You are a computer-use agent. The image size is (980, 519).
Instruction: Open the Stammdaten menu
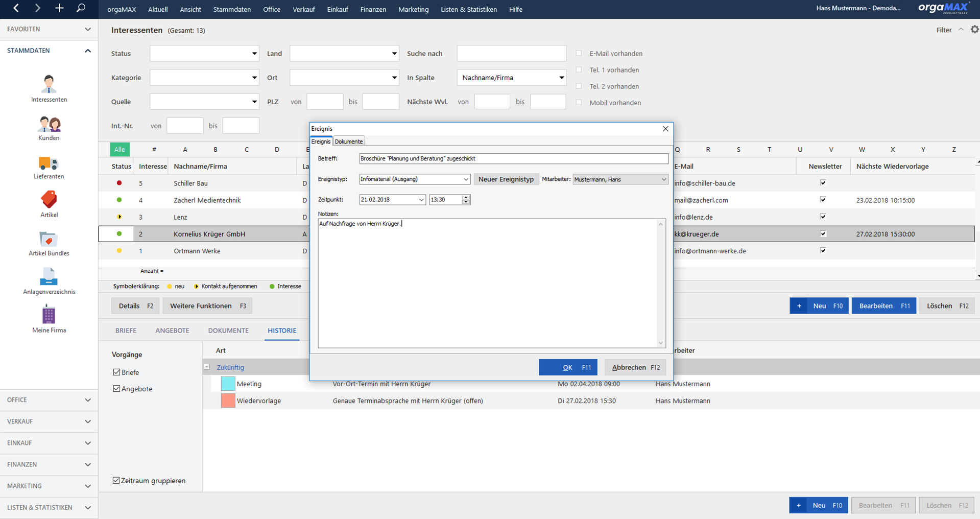(232, 9)
